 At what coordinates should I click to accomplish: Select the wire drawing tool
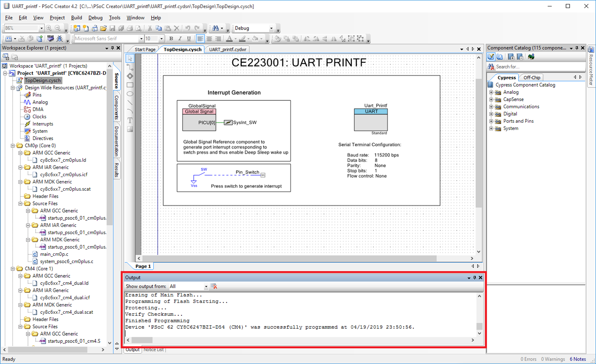click(130, 67)
